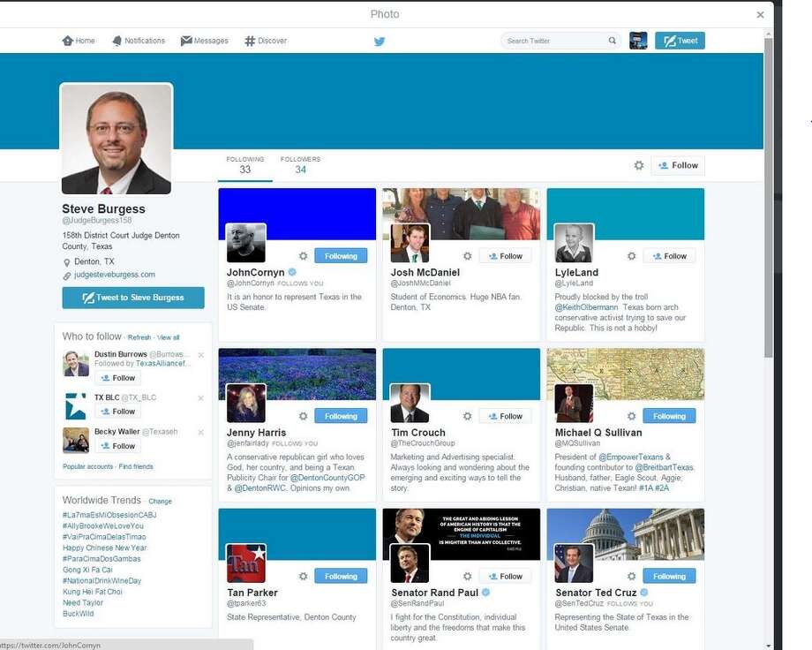The height and width of the screenshot is (650, 812).
Task: Open the Discover hashtag item
Action: point(266,41)
